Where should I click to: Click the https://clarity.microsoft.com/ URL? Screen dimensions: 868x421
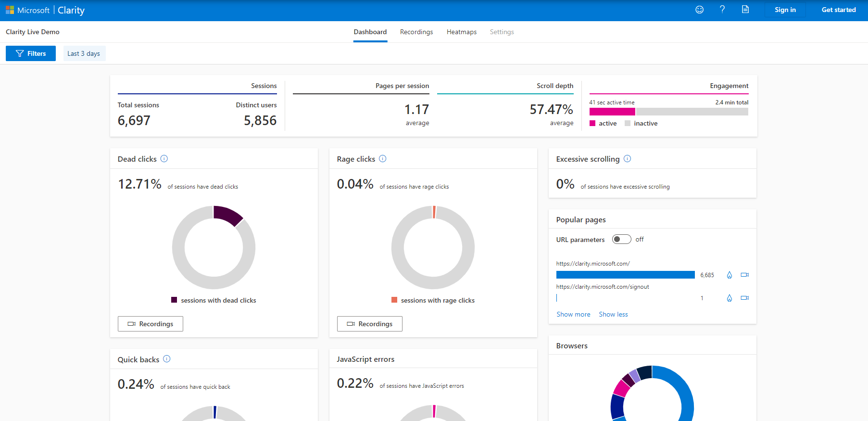[593, 264]
